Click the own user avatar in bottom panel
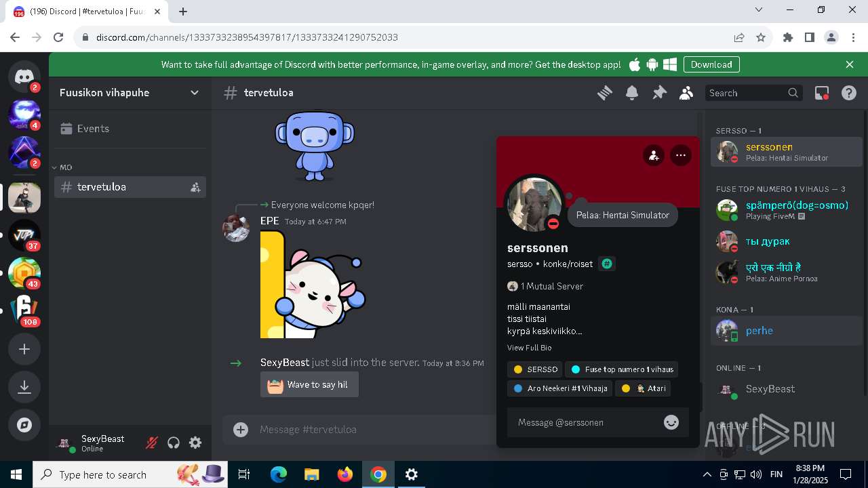The height and width of the screenshot is (488, 868). tap(65, 443)
